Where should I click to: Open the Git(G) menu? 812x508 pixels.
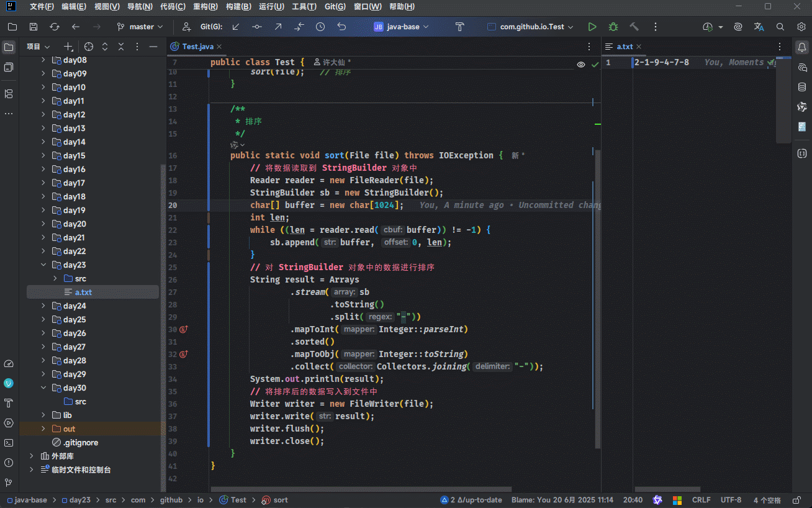point(335,7)
